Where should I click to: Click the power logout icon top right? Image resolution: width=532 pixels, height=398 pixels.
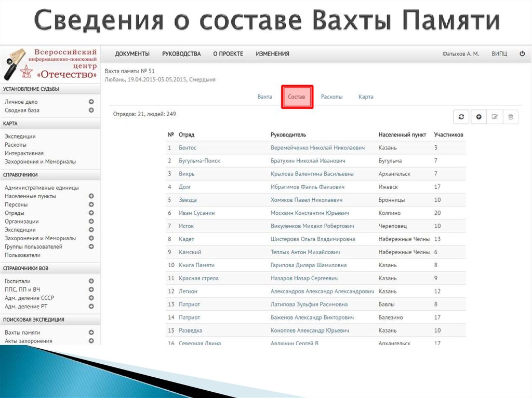click(522, 53)
